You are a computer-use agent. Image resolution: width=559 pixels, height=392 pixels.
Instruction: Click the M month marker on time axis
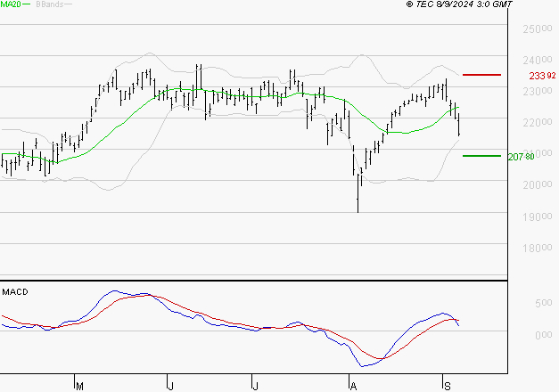click(x=79, y=386)
